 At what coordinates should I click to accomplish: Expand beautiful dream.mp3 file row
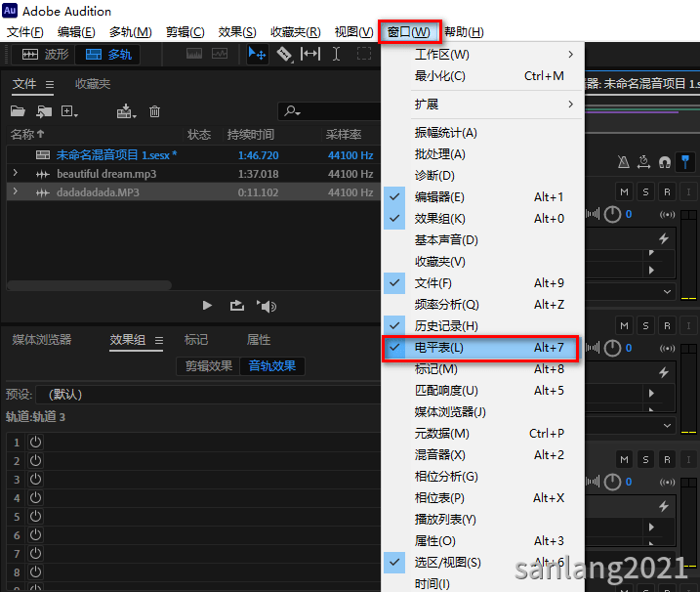coord(16,173)
